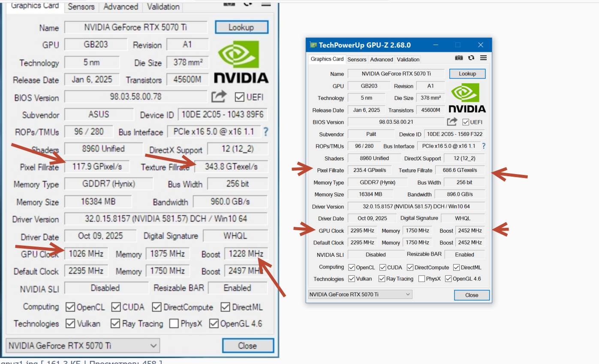Click the NVIDIA logo in the Palit GPU-Z window
Viewport: 599px width, 364px height.
467,98
